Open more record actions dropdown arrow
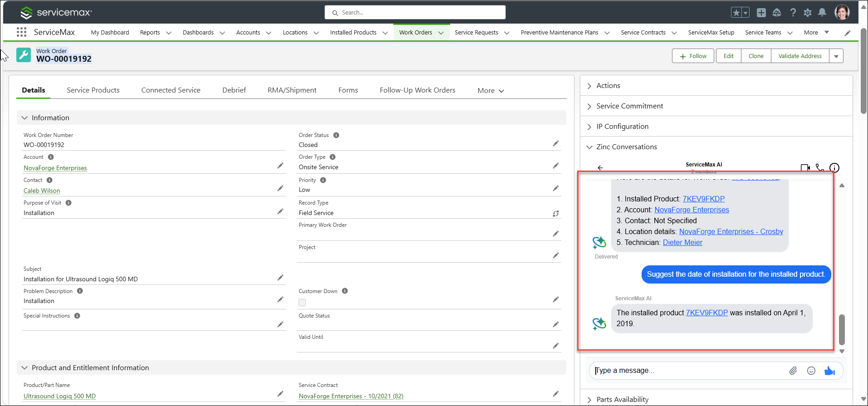 (836, 56)
